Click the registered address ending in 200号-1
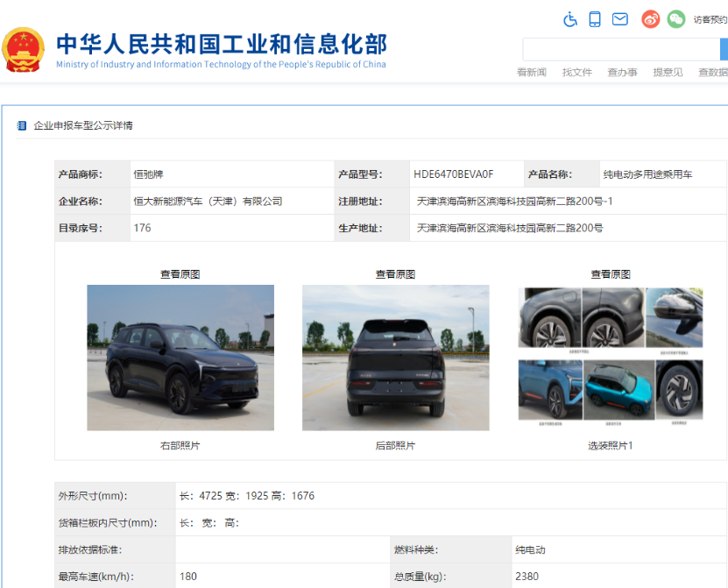The image size is (728, 588). 514,201
